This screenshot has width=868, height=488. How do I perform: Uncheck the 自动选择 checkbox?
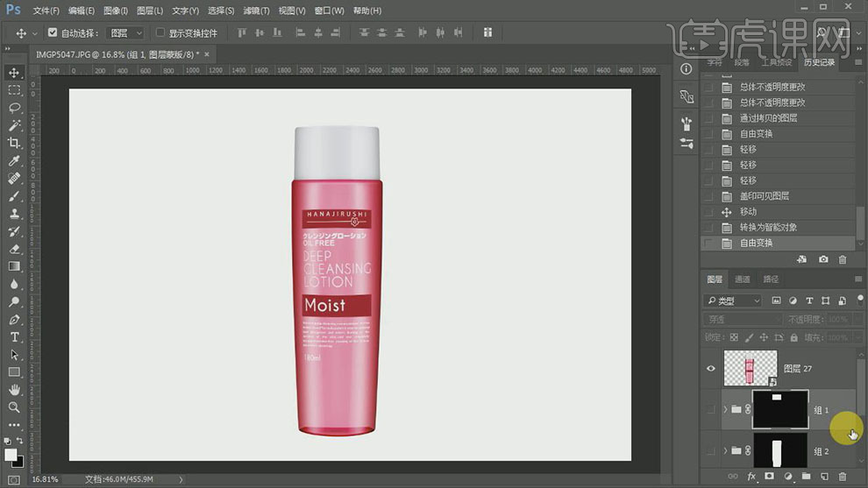coord(53,33)
